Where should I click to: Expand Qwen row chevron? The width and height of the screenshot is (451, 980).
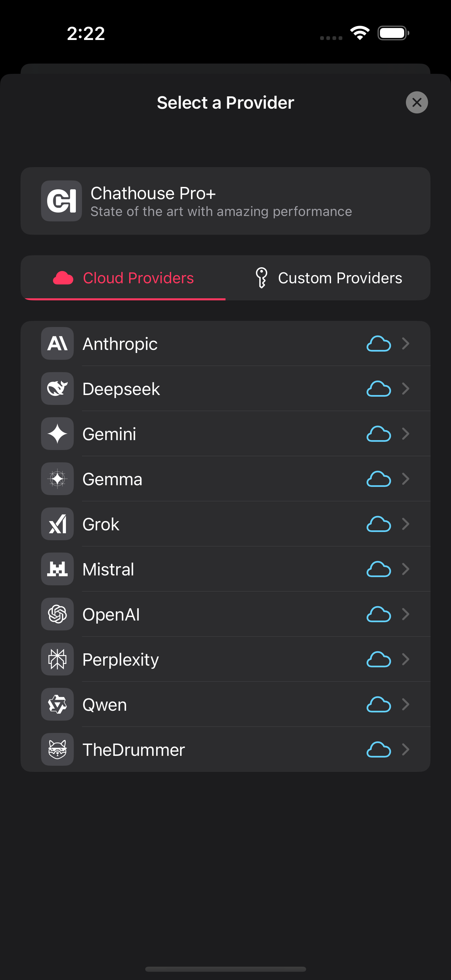406,704
